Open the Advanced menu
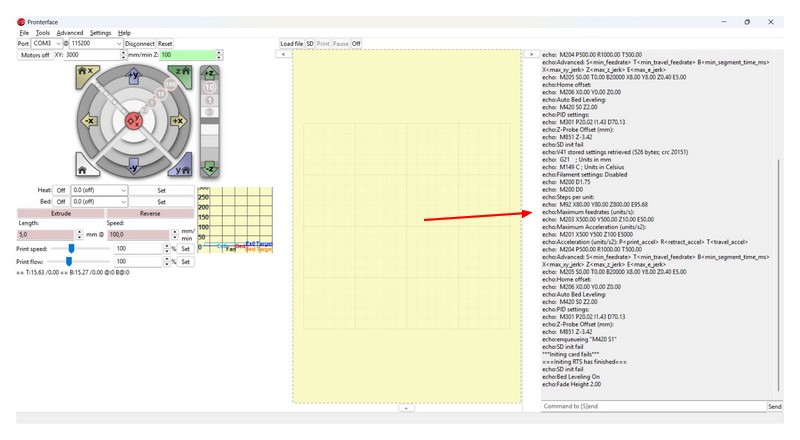Image resolution: width=800 pixels, height=440 pixels. coord(70,33)
